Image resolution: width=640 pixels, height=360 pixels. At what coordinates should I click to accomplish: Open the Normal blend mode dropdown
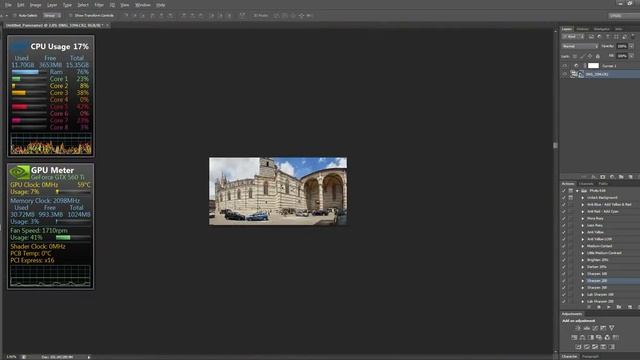580,46
